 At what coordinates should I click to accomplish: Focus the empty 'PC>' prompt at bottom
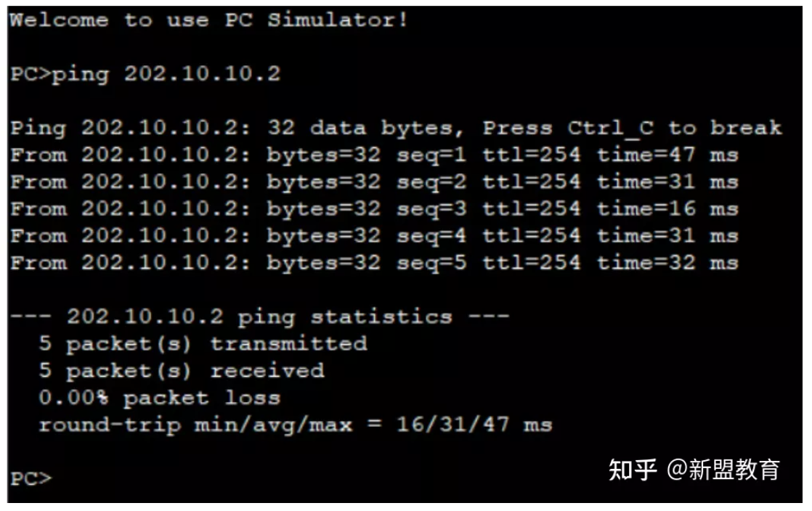(32, 478)
